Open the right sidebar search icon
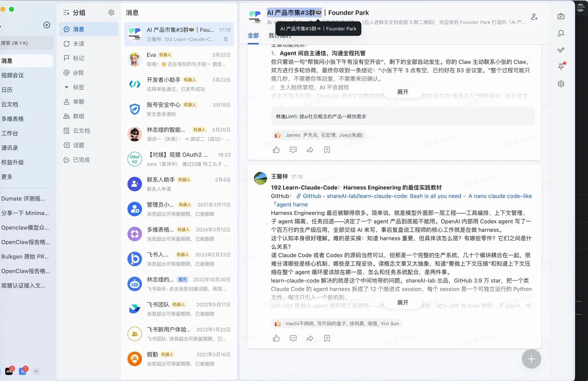The width and height of the screenshot is (588, 381). tap(561, 33)
